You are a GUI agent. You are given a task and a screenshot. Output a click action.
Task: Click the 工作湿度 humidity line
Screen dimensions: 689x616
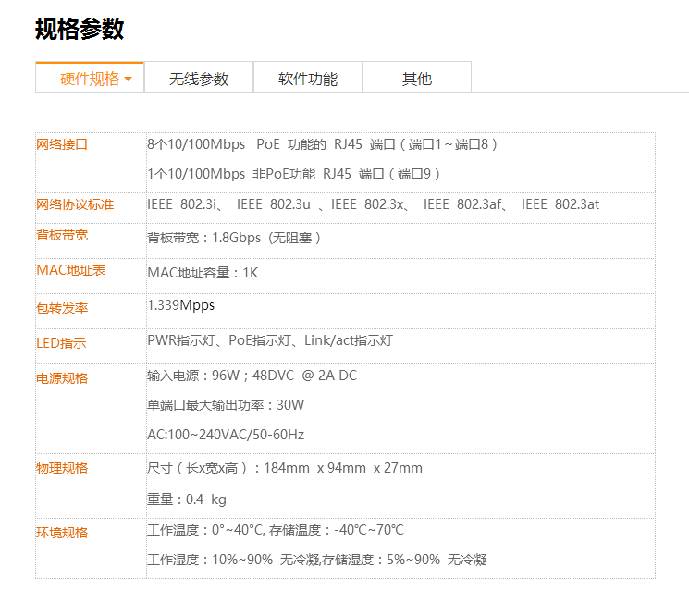(317, 560)
